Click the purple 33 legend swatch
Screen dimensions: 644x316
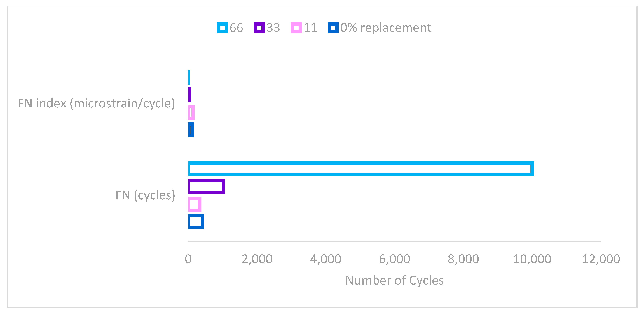click(259, 28)
